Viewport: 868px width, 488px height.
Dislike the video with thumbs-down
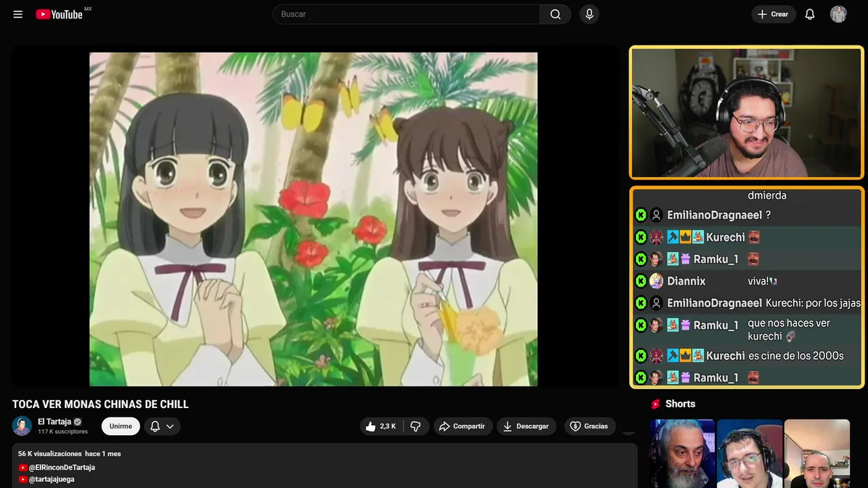tap(416, 426)
